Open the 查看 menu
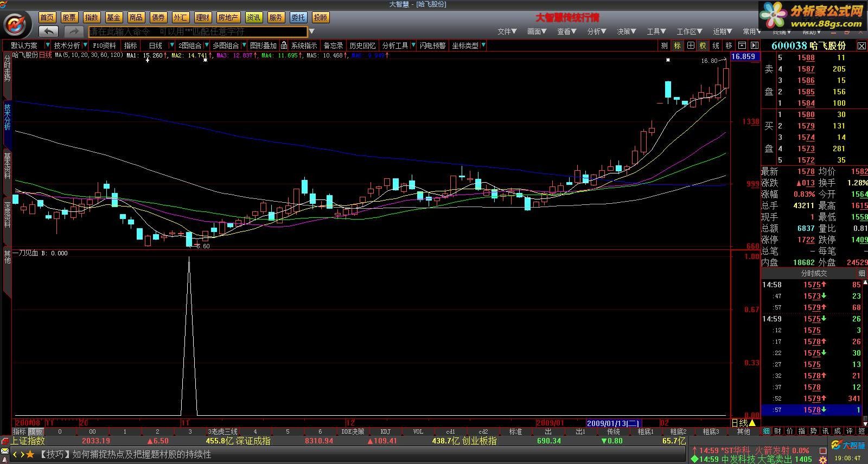Screen dimensions: 868x464 [567, 31]
